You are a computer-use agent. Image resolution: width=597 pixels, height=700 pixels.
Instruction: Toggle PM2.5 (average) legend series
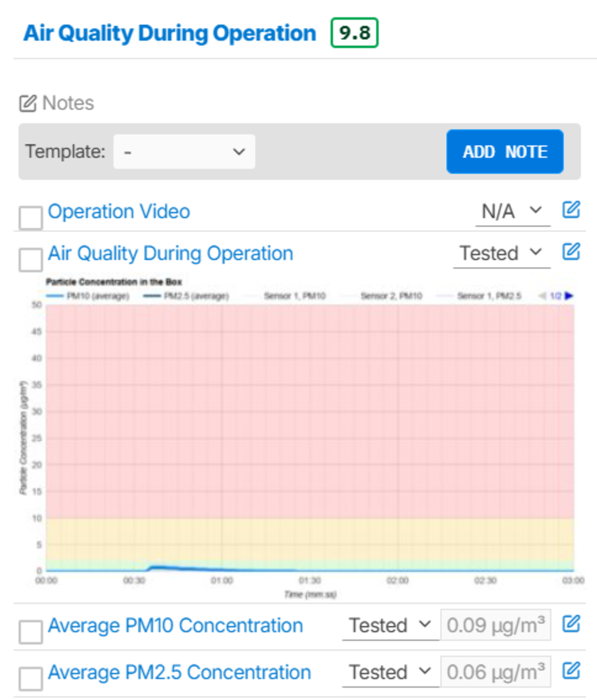click(186, 296)
